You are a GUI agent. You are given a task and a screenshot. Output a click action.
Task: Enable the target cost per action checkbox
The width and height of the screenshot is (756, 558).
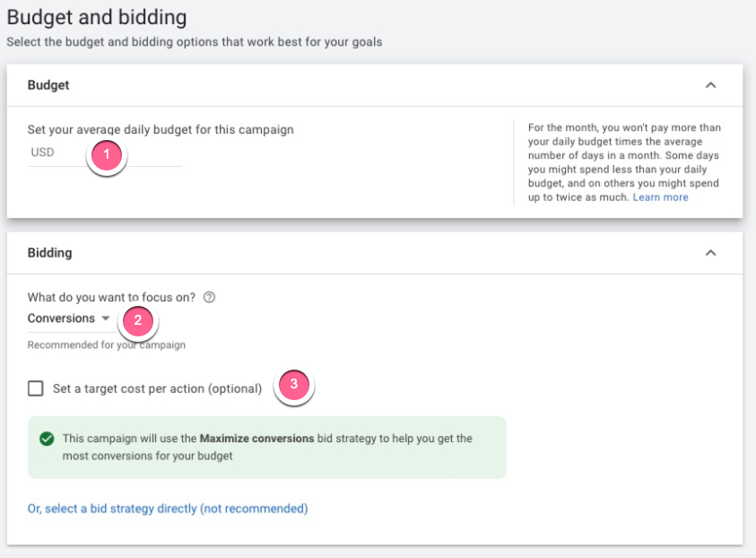[x=36, y=388]
